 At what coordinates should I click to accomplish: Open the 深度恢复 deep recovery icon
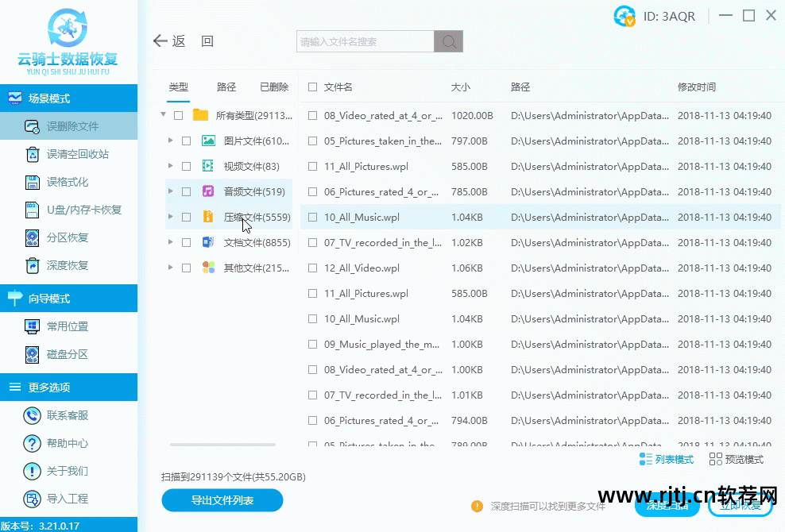32,265
